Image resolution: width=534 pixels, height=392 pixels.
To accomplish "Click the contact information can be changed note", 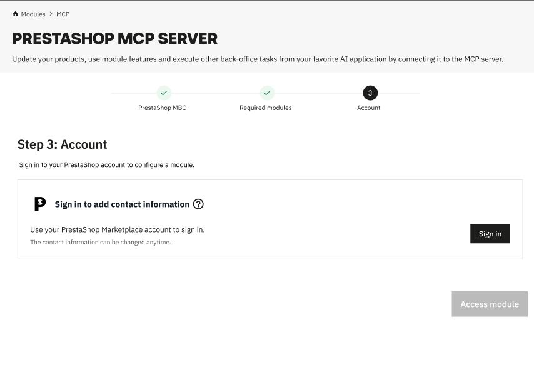I will point(101,242).
